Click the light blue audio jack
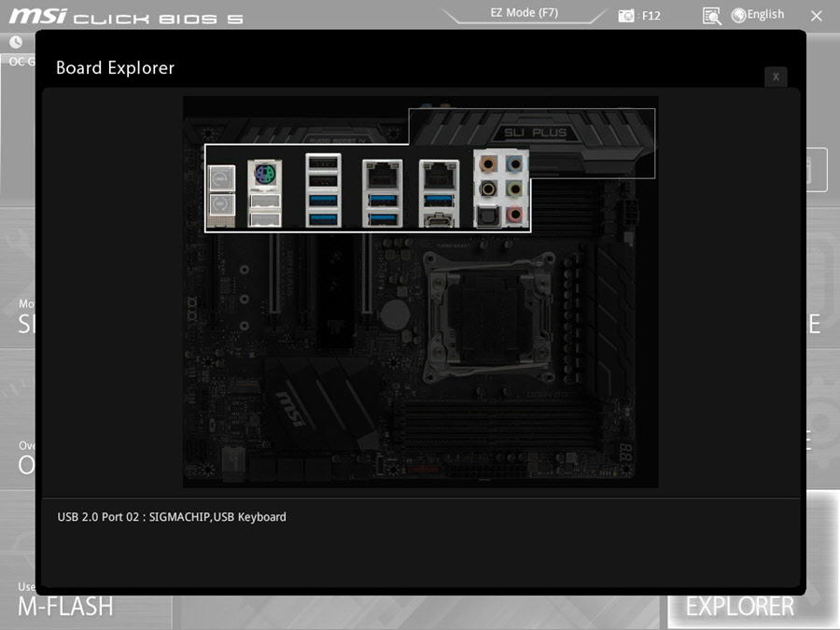Viewport: 840px width, 630px height. 515,164
